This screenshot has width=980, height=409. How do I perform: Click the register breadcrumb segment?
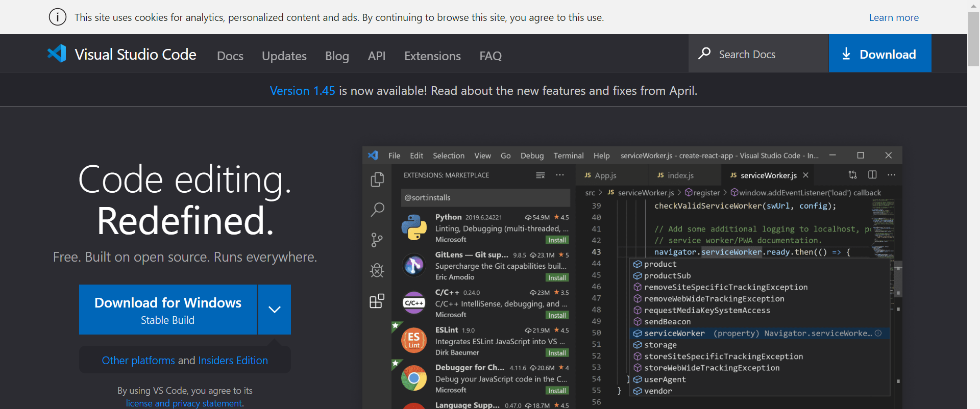coord(702,192)
